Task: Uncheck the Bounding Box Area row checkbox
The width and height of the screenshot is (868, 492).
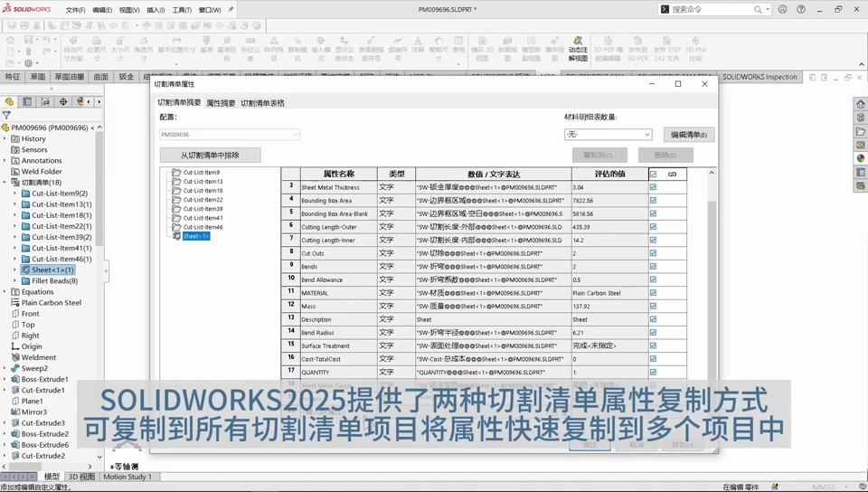Action: click(x=653, y=201)
